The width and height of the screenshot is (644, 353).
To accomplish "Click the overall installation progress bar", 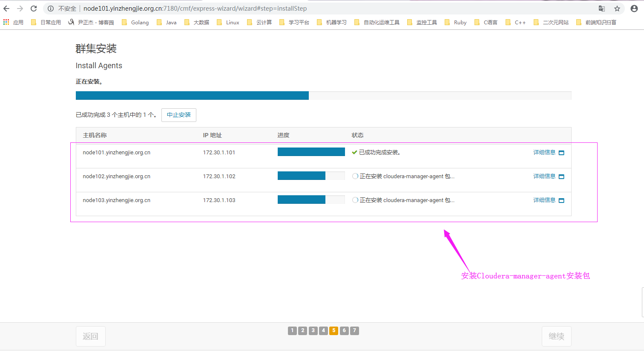I will coord(323,95).
